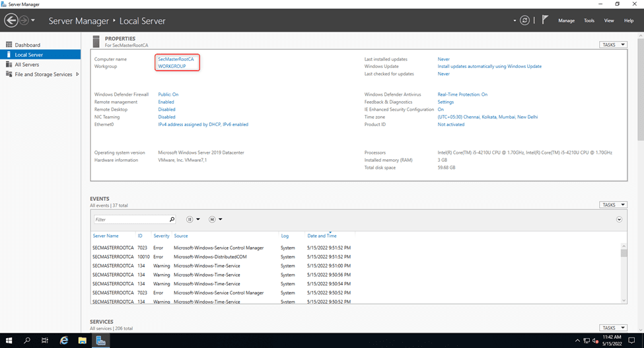Click the File and Storage Services icon
Image resolution: width=644 pixels, height=348 pixels.
pyautogui.click(x=9, y=74)
